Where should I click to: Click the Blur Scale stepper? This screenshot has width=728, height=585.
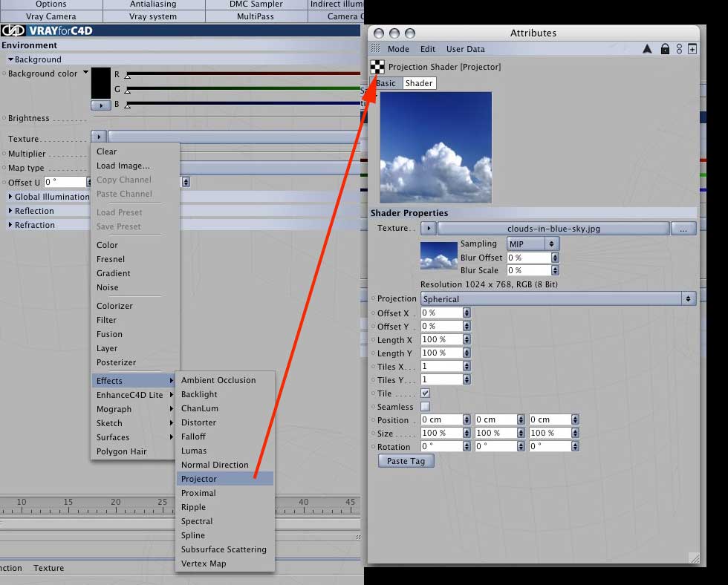(555, 270)
